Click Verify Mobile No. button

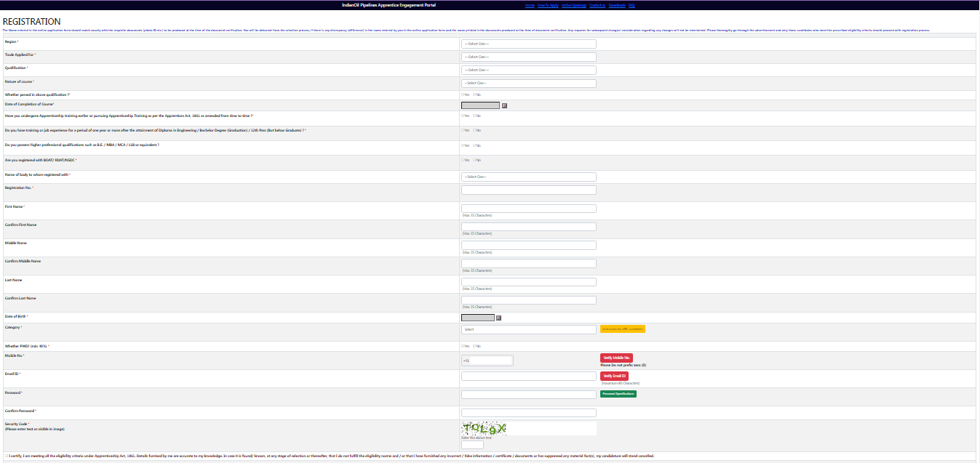pyautogui.click(x=616, y=358)
